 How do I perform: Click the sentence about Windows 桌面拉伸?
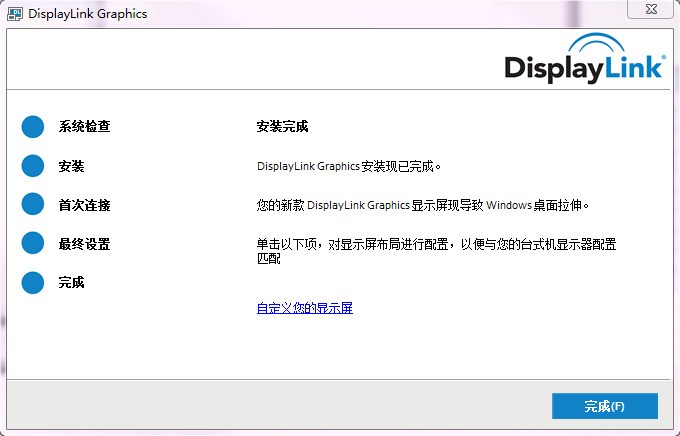click(x=423, y=205)
